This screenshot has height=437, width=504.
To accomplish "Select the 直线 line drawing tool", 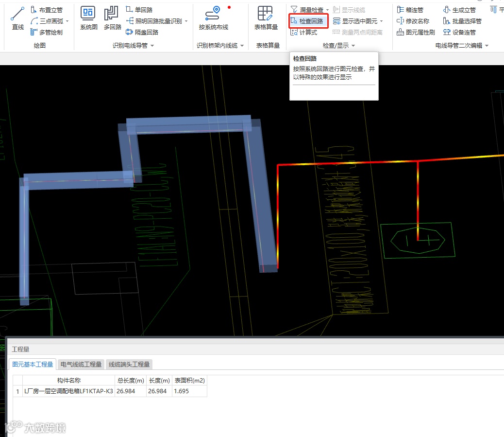I will [17, 18].
